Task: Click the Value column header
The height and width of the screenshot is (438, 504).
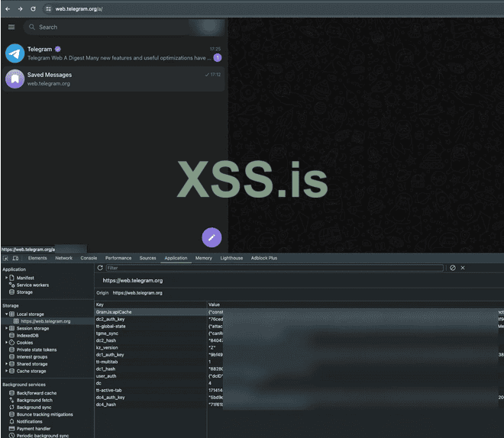Action: [355, 304]
